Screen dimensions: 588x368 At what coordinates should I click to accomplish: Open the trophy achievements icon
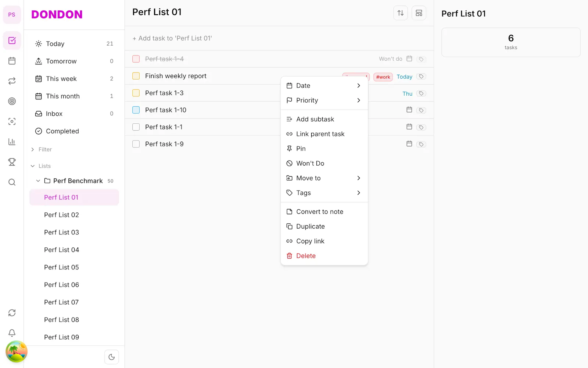[12, 162]
